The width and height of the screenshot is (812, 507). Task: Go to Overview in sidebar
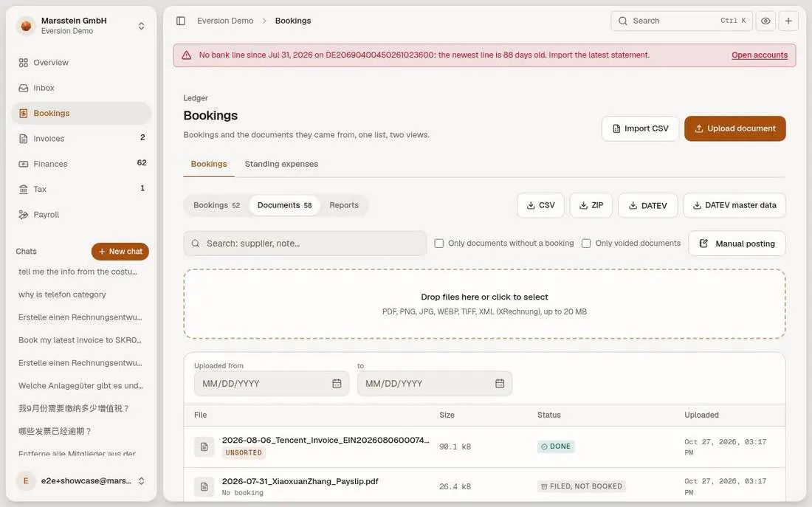[x=80, y=63]
